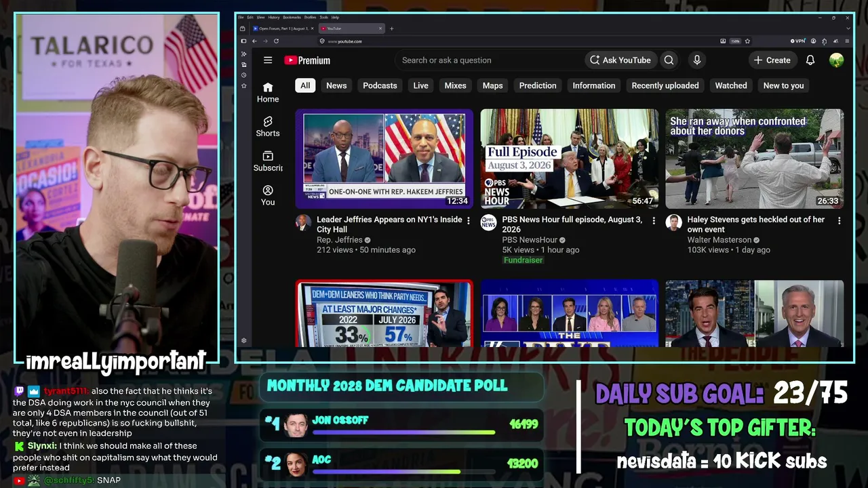This screenshot has height=488, width=868.
Task: Click Rep. Jeffries channel avatar
Action: (x=304, y=222)
